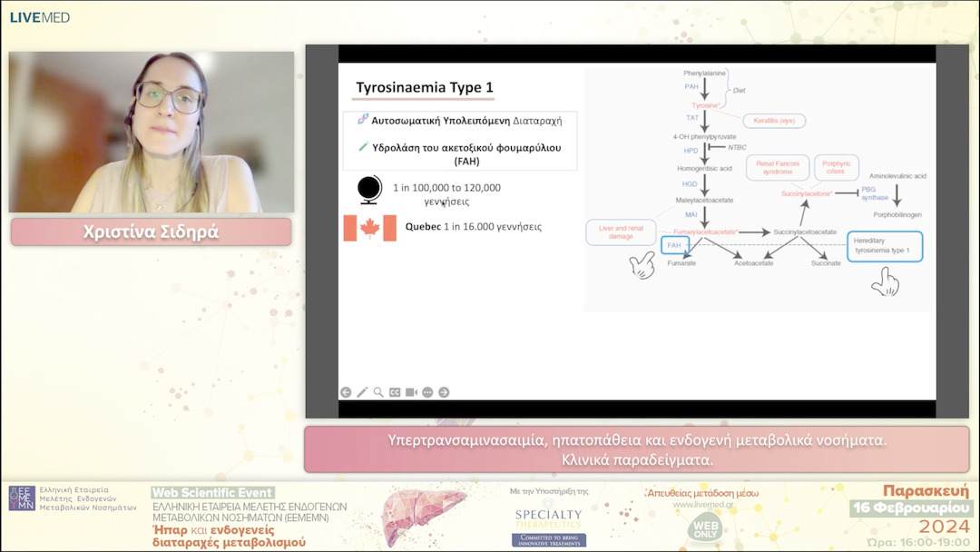This screenshot has height=552, width=980.
Task: Click the liver illustration in the footer
Action: pos(423,516)
